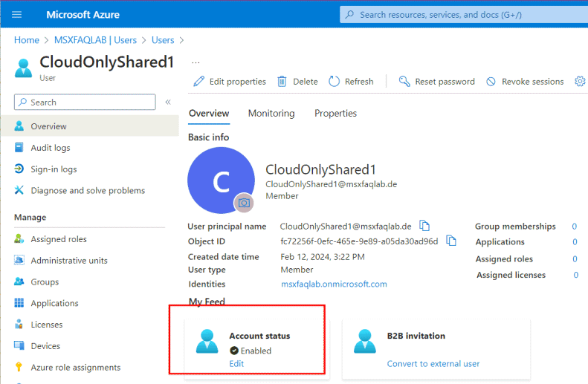
Task: Click Convert to external user link
Action: [433, 363]
